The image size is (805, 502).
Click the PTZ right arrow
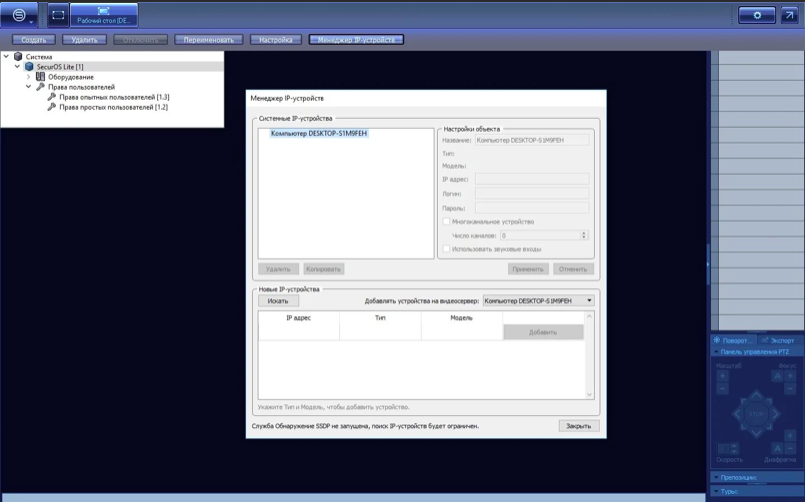tap(775, 414)
